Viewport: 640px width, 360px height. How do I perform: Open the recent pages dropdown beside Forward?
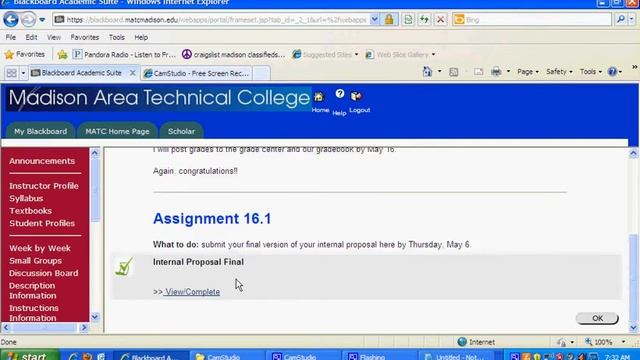(x=42, y=20)
